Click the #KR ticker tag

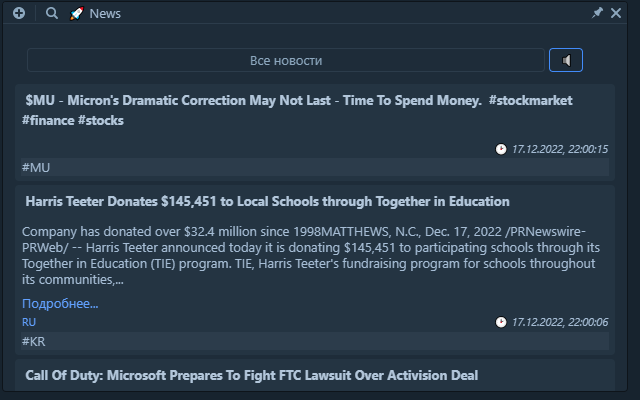(x=34, y=341)
